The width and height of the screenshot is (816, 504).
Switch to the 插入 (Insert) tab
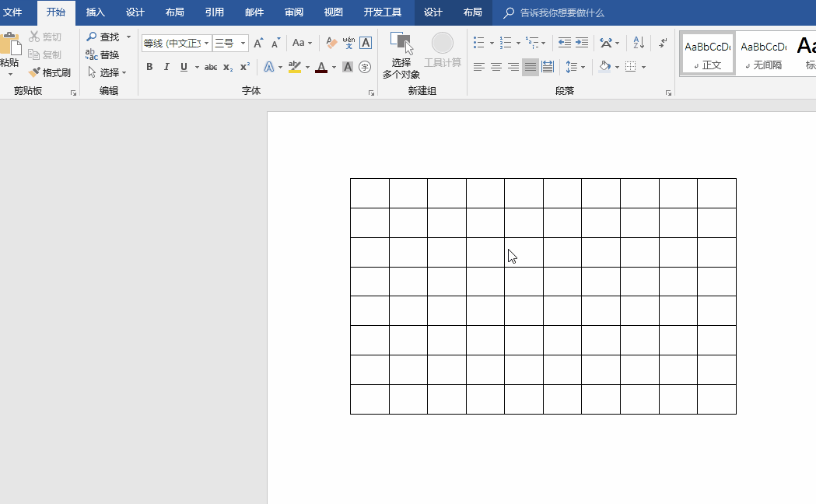[95, 12]
